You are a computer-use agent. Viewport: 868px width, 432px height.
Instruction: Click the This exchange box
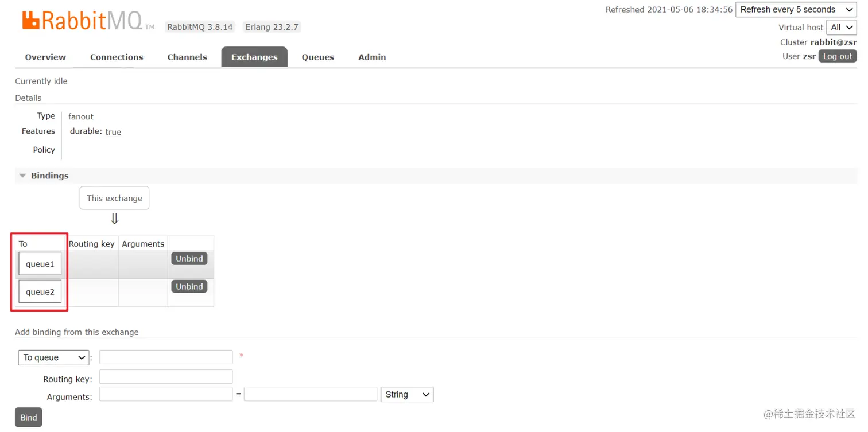pyautogui.click(x=114, y=198)
